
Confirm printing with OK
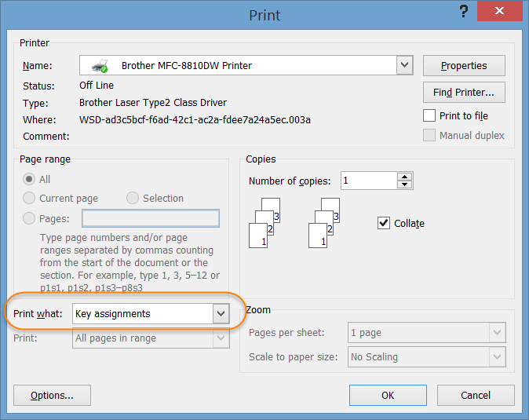click(x=388, y=395)
